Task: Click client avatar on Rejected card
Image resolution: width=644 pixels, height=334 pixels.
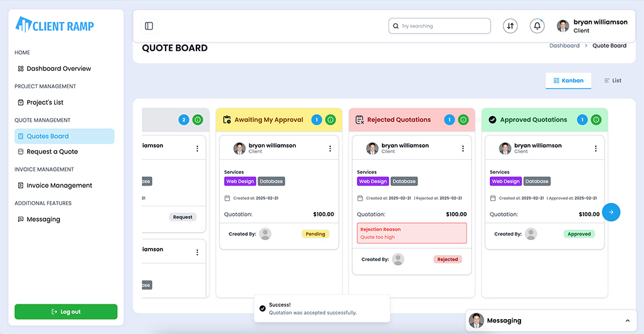Action: click(x=372, y=148)
